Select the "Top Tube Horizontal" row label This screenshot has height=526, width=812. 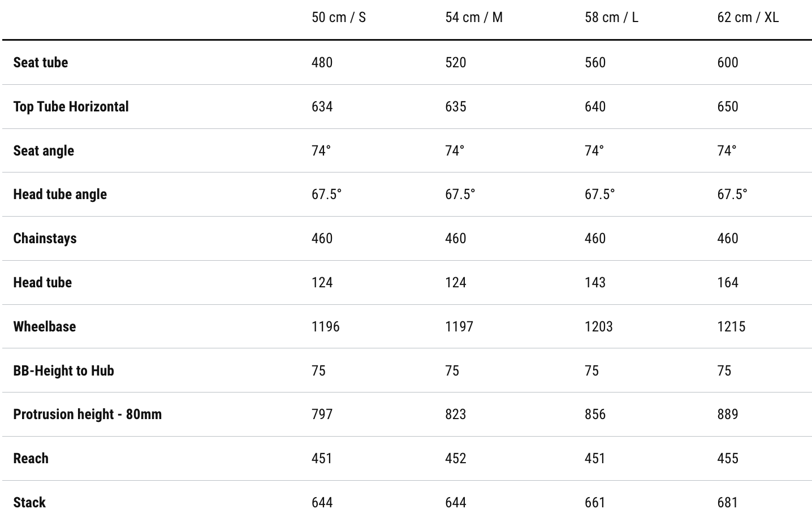71,106
